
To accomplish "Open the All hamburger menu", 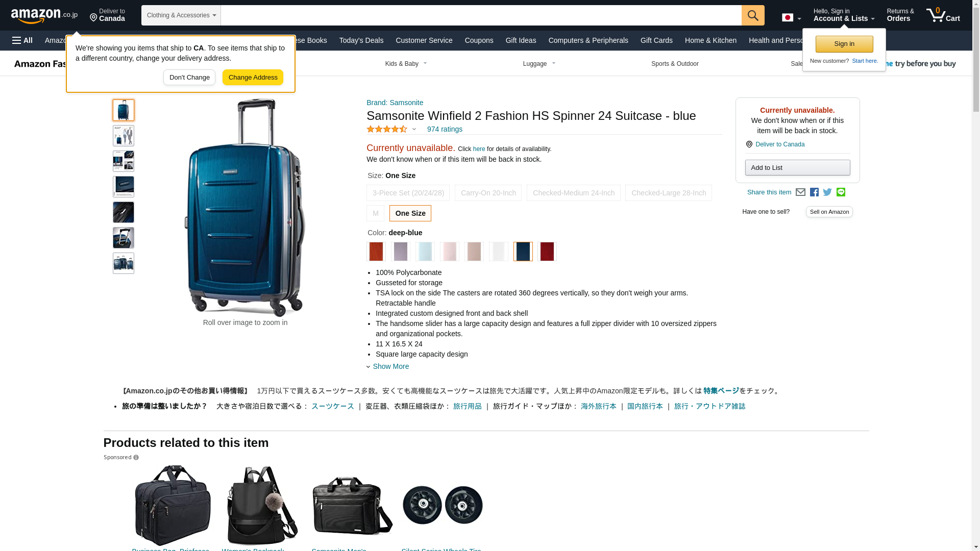I will [x=22, y=40].
